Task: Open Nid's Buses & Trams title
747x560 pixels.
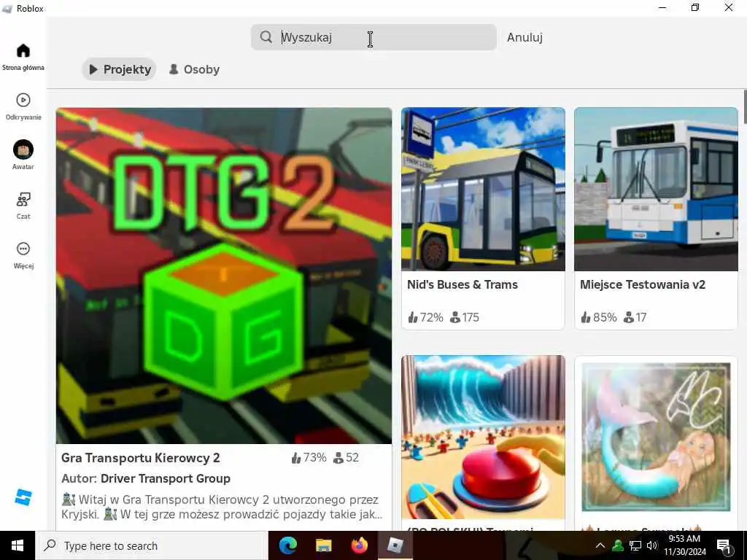Action: click(462, 285)
